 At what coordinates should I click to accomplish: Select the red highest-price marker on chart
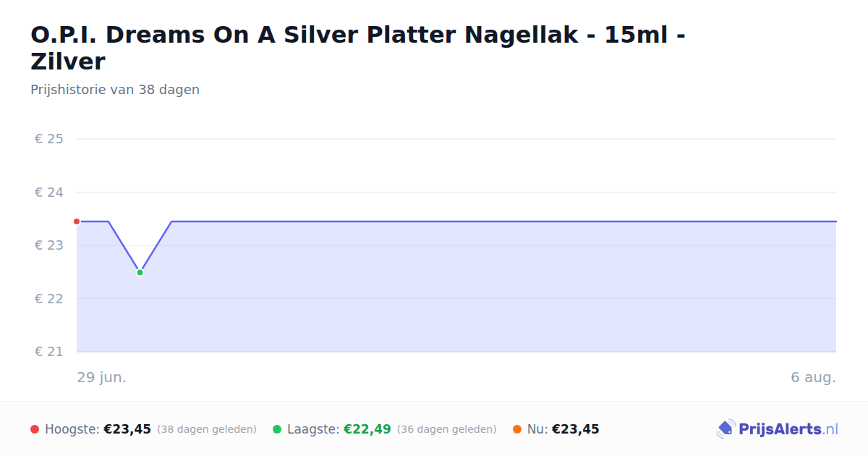[x=77, y=221]
